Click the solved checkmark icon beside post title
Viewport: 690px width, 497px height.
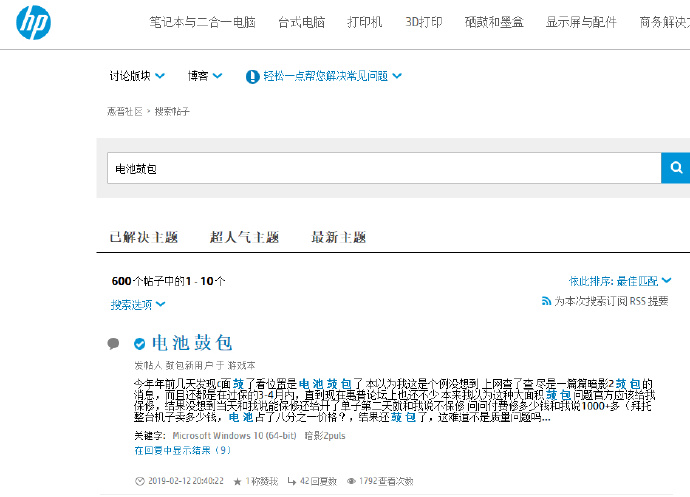(x=140, y=343)
